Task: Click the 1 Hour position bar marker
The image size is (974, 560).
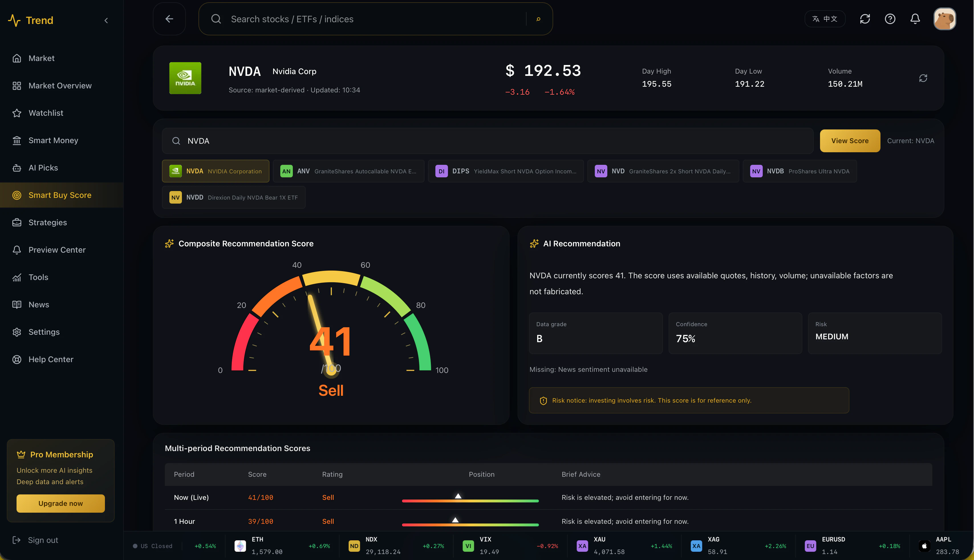Action: pyautogui.click(x=455, y=520)
